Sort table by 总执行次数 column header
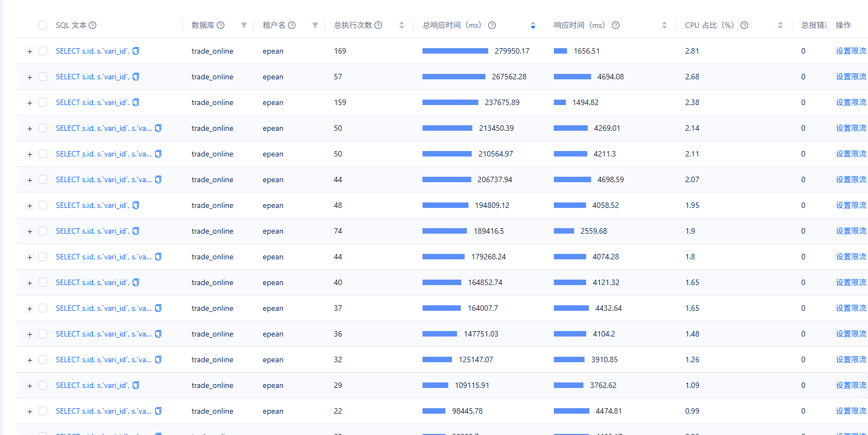The width and height of the screenshot is (868, 435). [x=402, y=25]
